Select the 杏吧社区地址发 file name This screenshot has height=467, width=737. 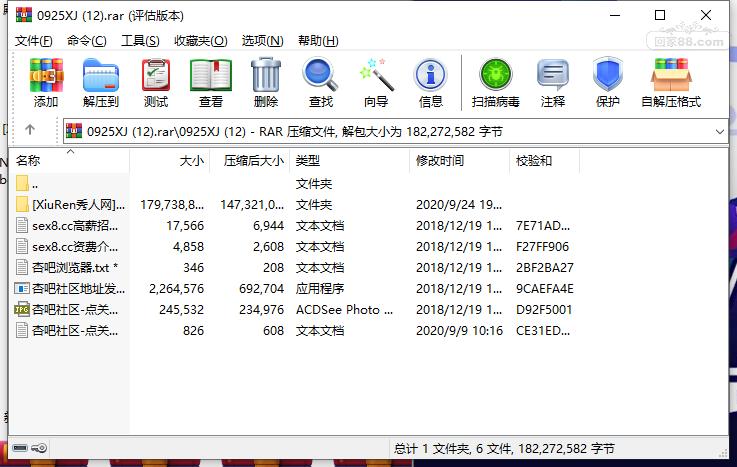(x=78, y=288)
